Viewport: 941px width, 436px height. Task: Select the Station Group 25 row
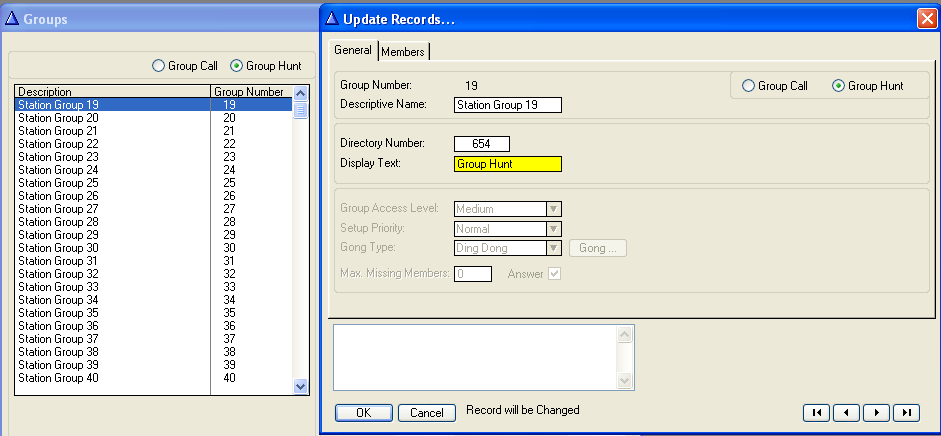(x=154, y=183)
